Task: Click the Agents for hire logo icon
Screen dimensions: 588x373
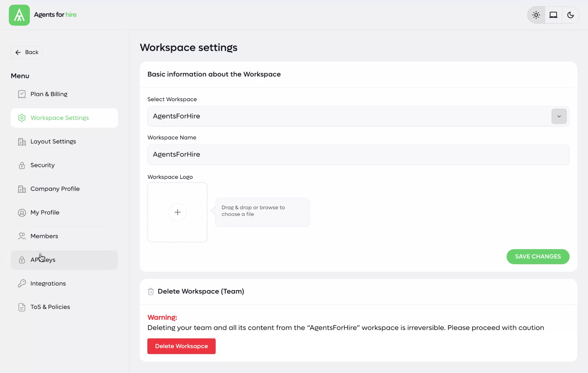Action: click(x=19, y=15)
